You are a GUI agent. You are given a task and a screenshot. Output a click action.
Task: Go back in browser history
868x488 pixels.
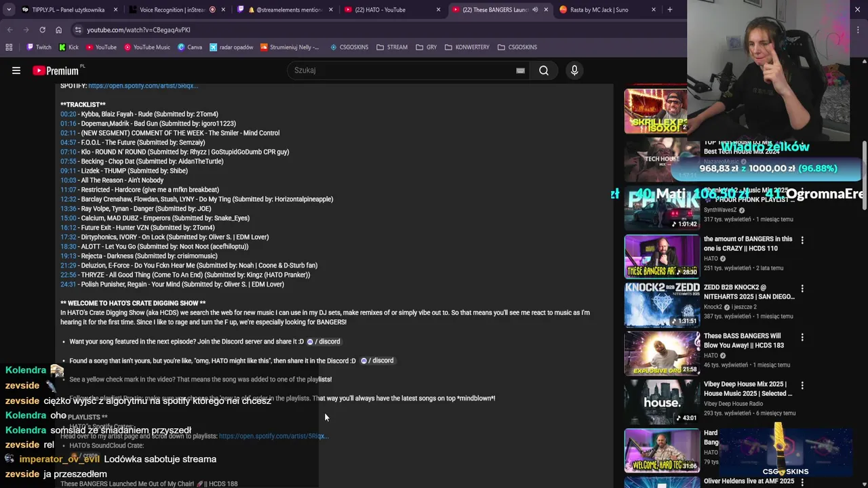9,30
